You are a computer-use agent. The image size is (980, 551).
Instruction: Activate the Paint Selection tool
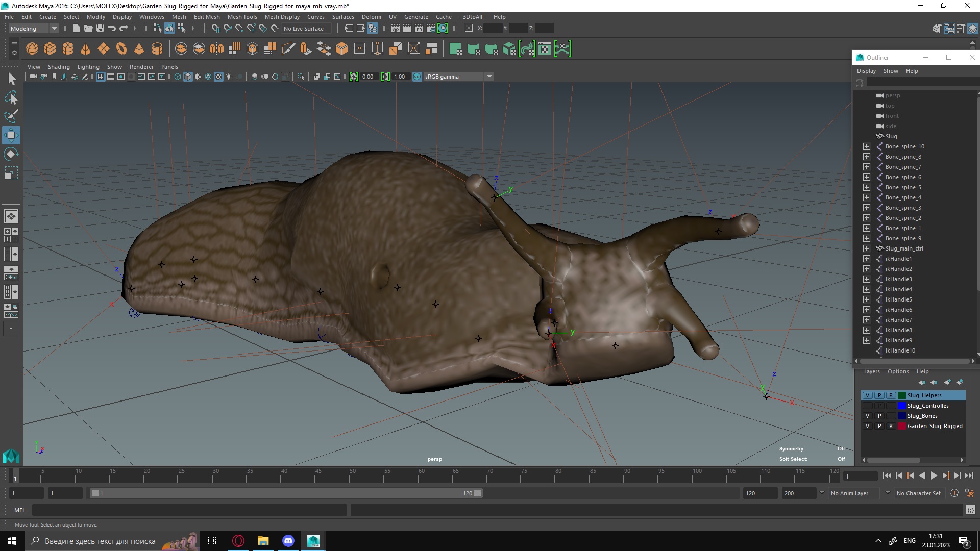point(11,116)
